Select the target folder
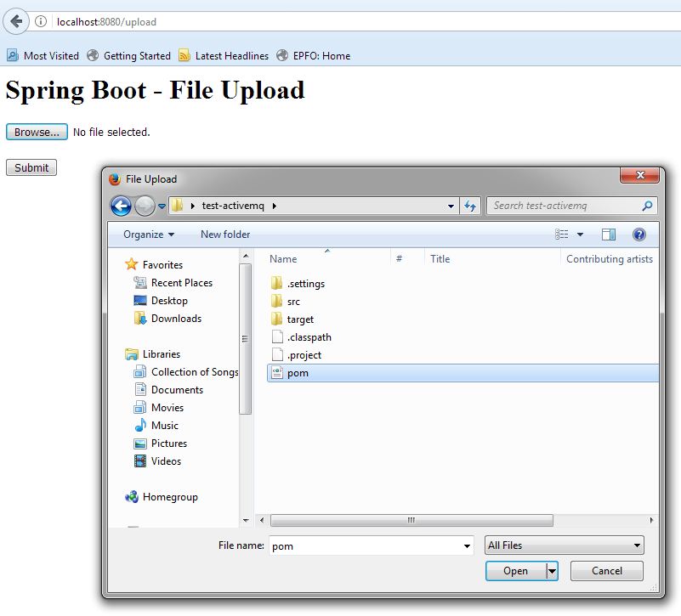The image size is (681, 616). click(292, 319)
